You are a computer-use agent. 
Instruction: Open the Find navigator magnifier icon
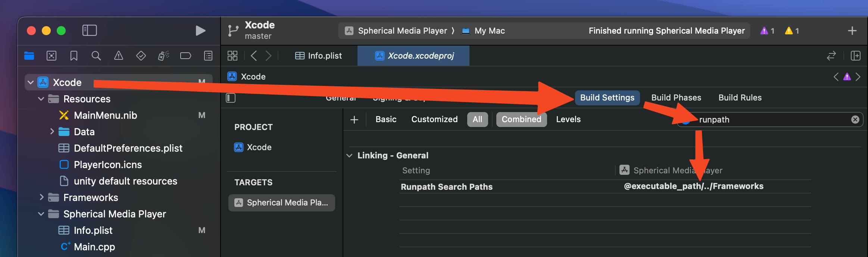click(x=96, y=56)
